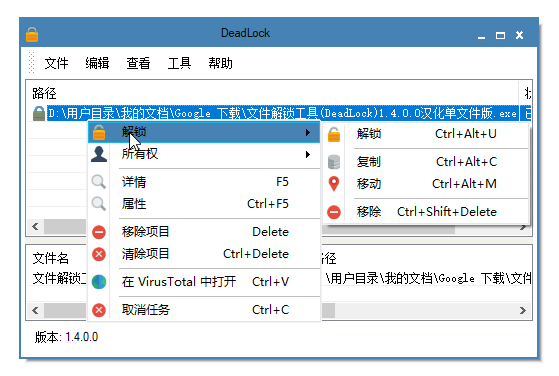Open the 文件 menu
The image size is (559, 376).
pyautogui.click(x=56, y=63)
